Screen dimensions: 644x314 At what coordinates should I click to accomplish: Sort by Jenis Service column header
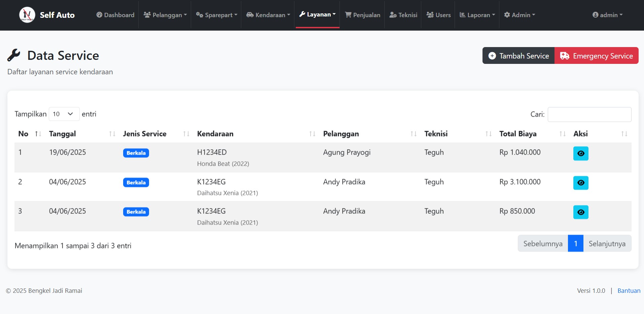[156, 134]
